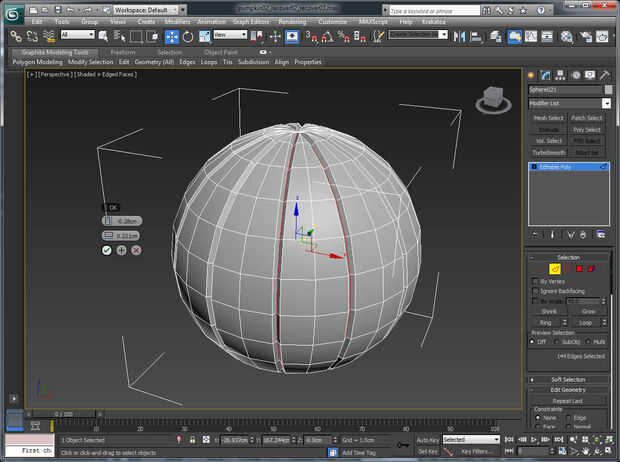Switch to the Freeform ribbon tab
Viewport: 620px width, 462px height.
click(x=123, y=52)
